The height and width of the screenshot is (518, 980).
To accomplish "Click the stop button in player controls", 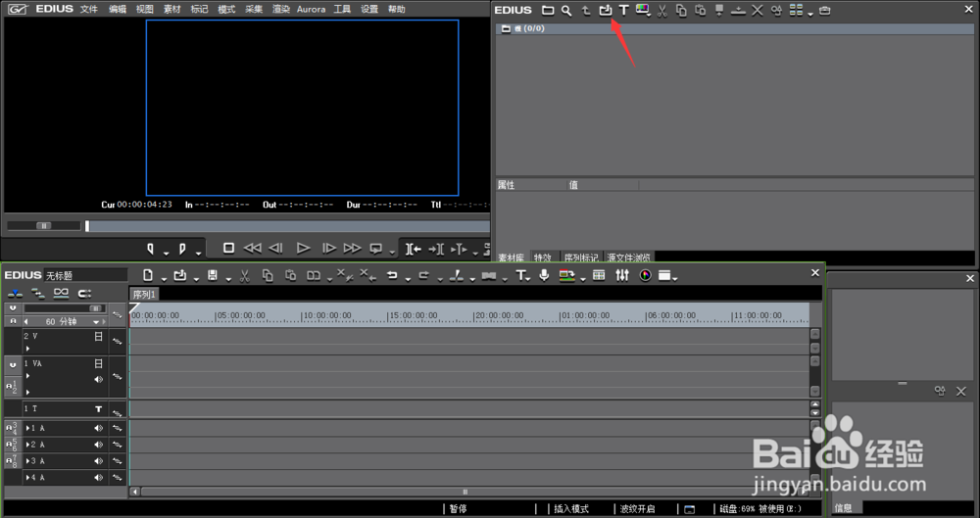I will 228,248.
